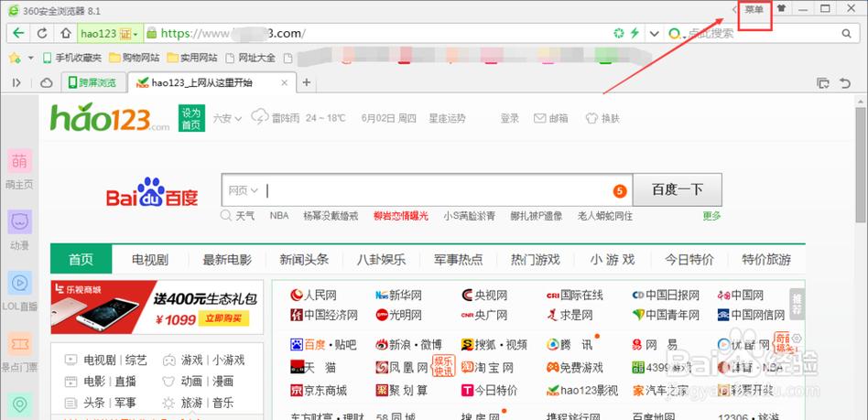Click 柳岩恋情曝光 hot search text

coord(401,216)
